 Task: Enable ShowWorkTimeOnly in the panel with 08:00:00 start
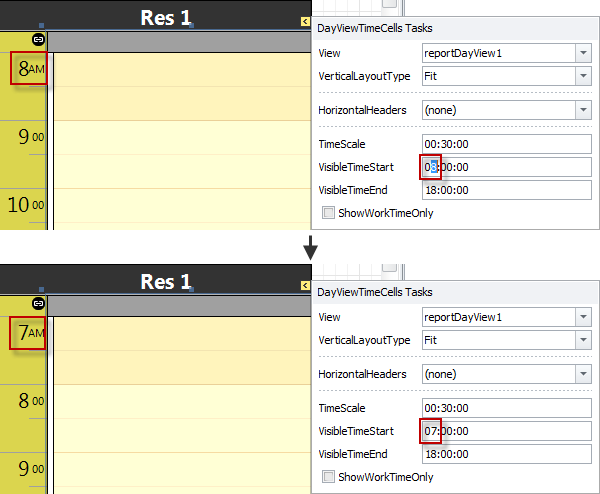(x=329, y=212)
